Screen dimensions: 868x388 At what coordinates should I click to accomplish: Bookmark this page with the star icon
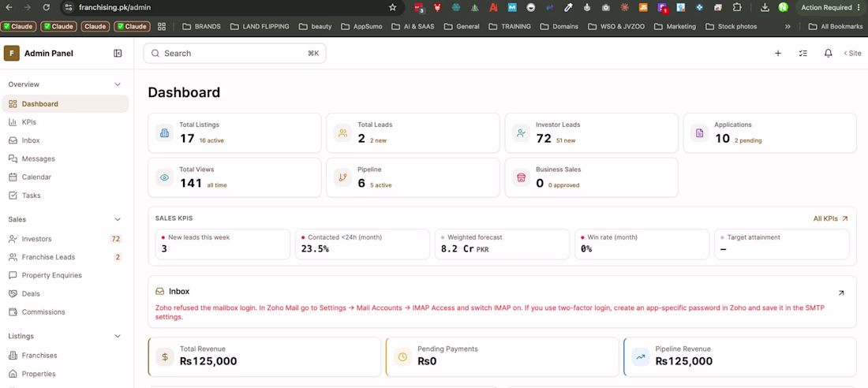[x=392, y=7]
